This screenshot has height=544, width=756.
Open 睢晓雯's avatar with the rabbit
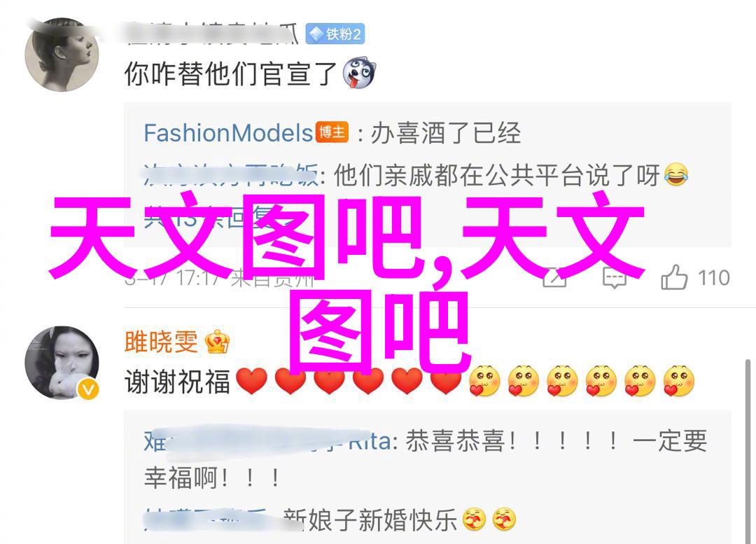pyautogui.click(x=62, y=363)
